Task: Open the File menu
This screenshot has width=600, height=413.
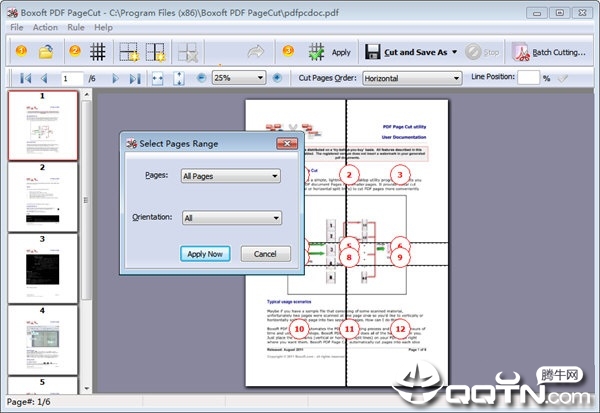Action: [x=16, y=28]
